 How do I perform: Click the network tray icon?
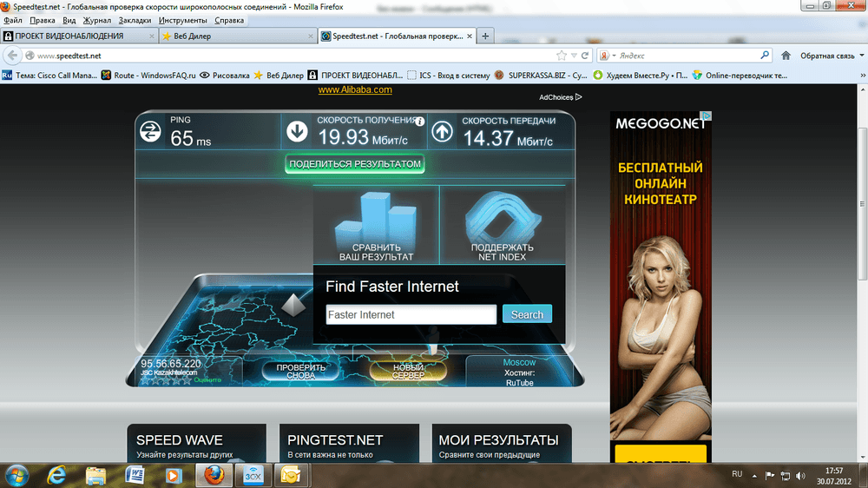[x=785, y=476]
